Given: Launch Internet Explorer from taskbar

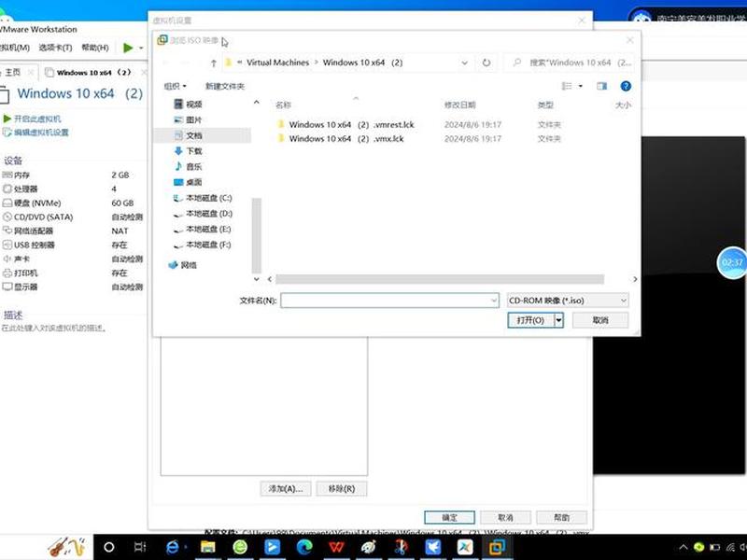Looking at the screenshot, I should tap(172, 547).
